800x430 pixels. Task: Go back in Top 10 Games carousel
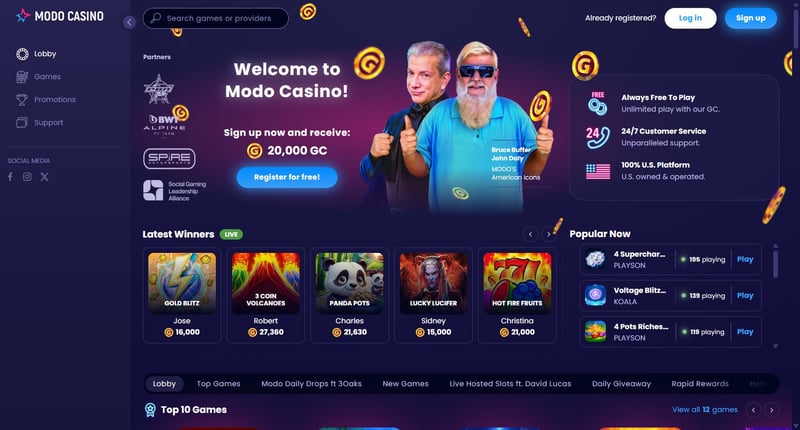tap(753, 410)
